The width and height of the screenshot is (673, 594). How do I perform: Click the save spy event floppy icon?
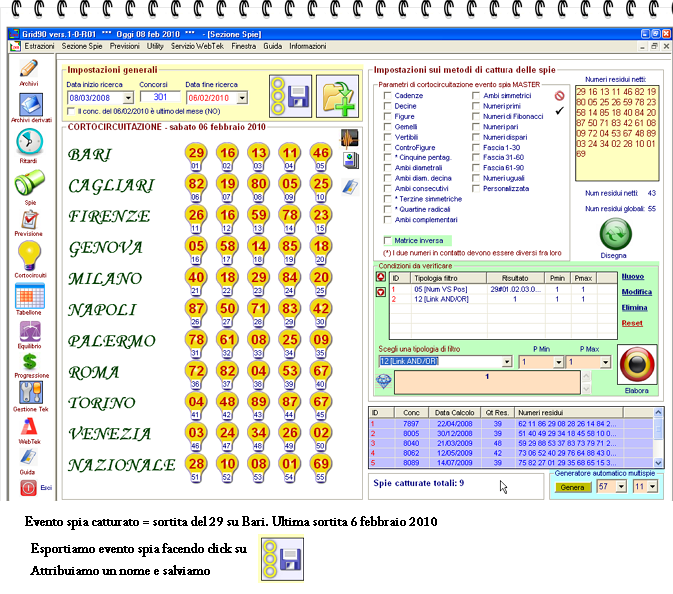tap(291, 96)
